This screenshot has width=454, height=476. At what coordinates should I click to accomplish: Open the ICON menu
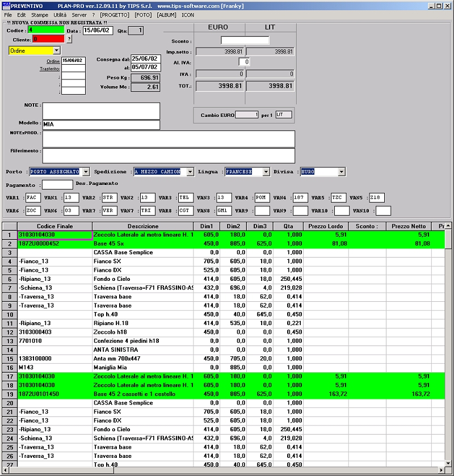[188, 15]
